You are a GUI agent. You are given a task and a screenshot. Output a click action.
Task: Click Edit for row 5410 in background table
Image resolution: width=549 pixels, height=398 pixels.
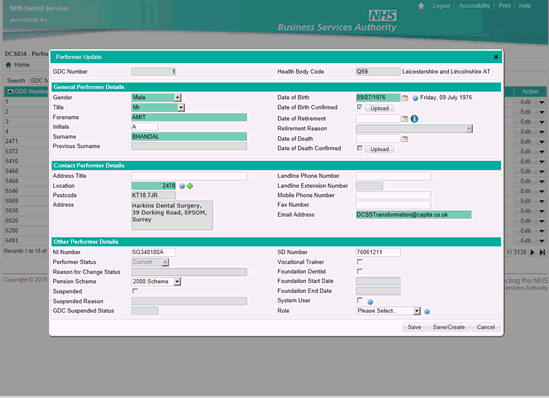tap(526, 161)
